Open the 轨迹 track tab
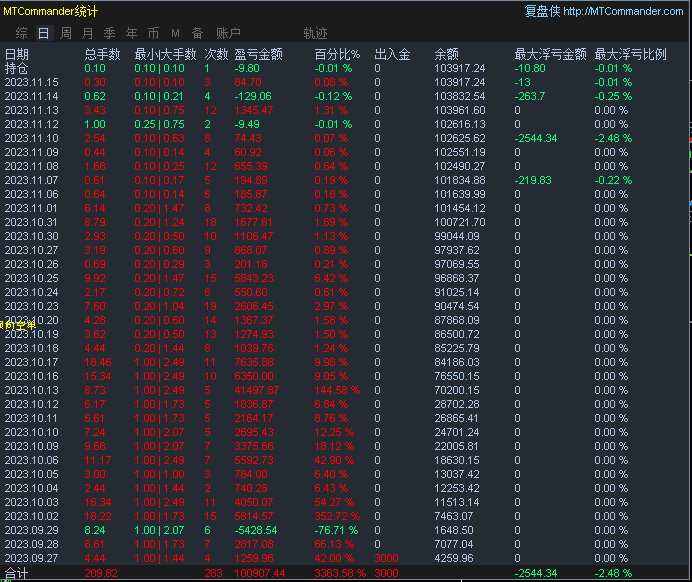Screen dimensions: 692x582 [315, 33]
